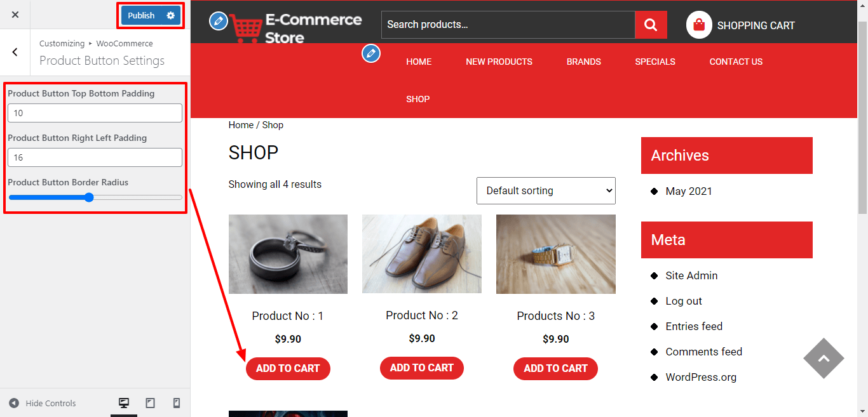Screen dimensions: 868x417
Task: Click the pencil edit icon beside site logo
Action: click(218, 21)
